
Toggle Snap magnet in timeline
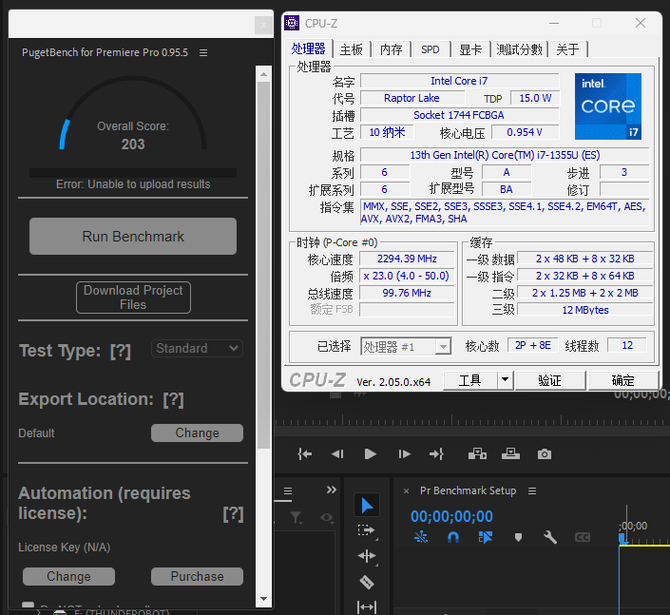pos(453,537)
